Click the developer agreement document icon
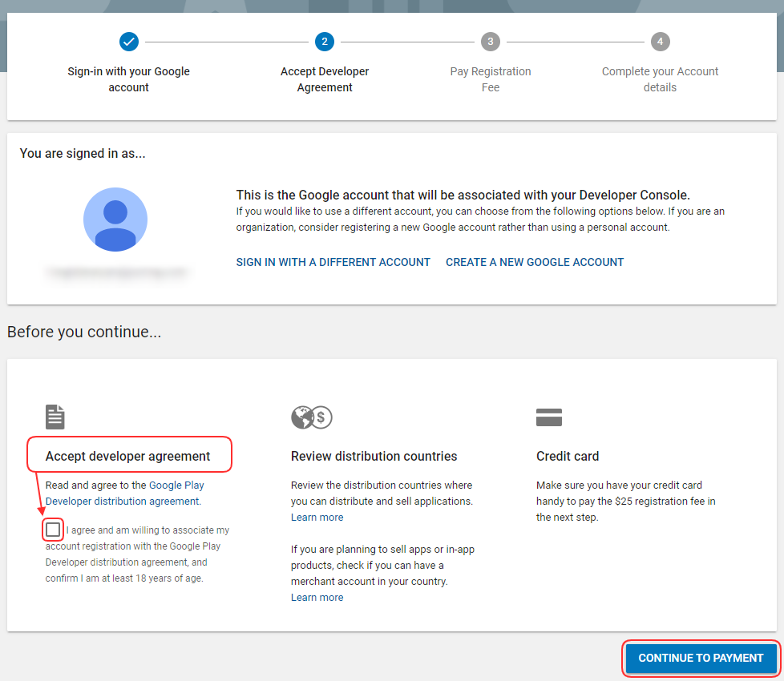The width and height of the screenshot is (784, 681). pyautogui.click(x=55, y=417)
